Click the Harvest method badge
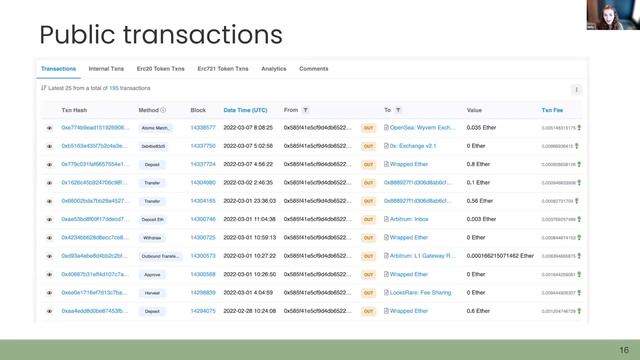This screenshot has width=640, height=360. 152,293
